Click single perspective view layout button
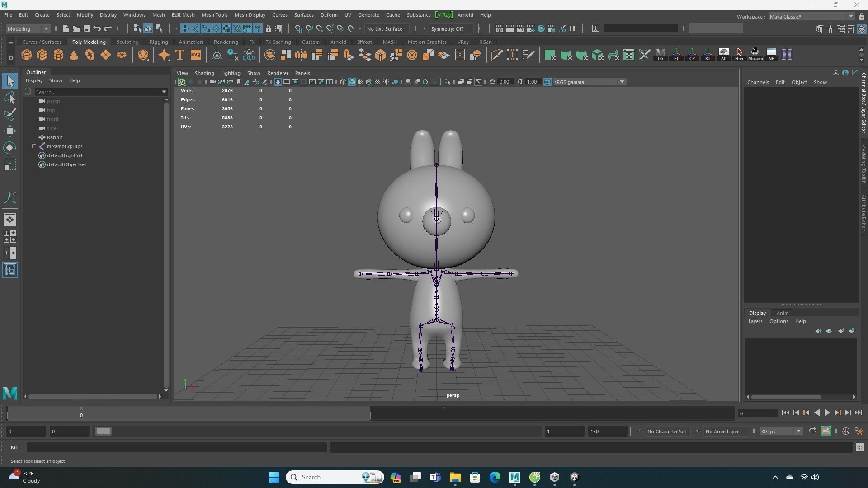868x488 pixels. (10, 220)
